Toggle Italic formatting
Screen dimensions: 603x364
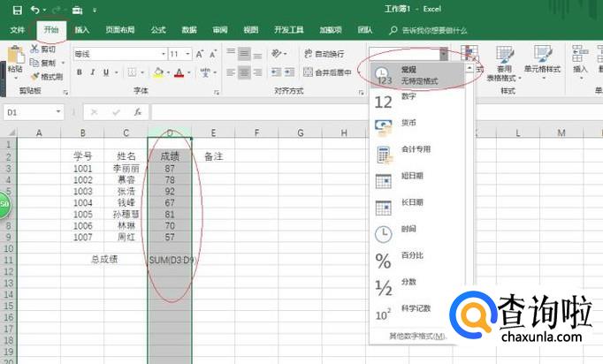[x=92, y=72]
